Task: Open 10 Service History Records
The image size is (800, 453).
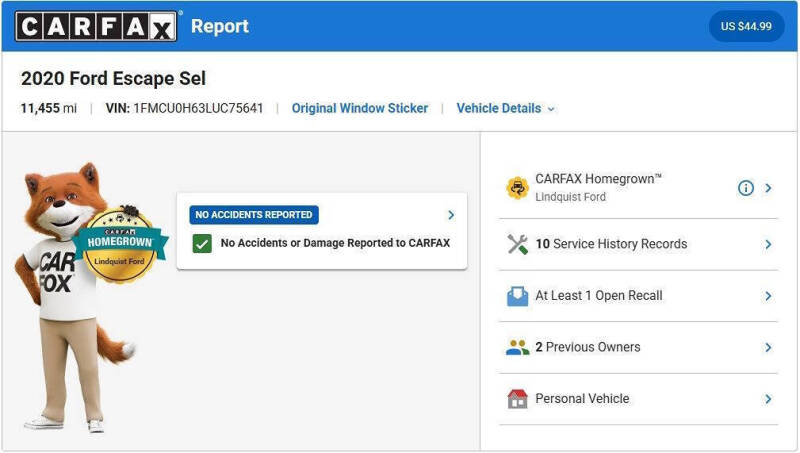Action: point(638,244)
